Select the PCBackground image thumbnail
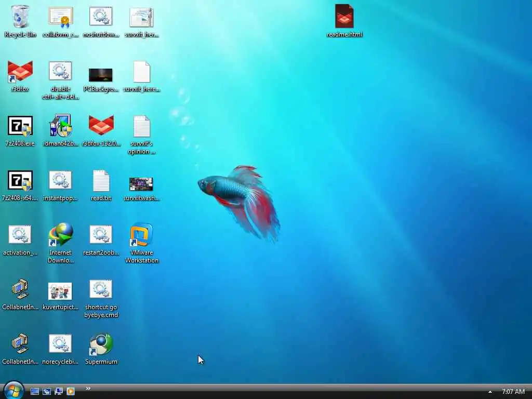532x399 pixels. click(x=101, y=79)
